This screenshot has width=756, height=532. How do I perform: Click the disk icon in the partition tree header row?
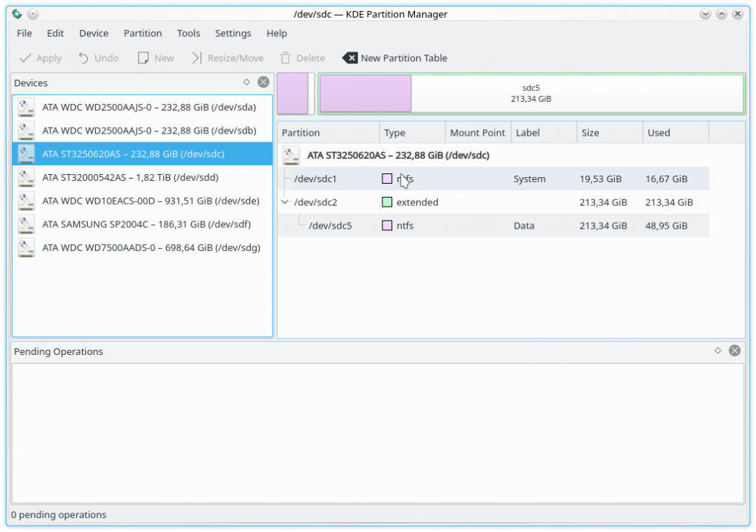pyautogui.click(x=291, y=155)
